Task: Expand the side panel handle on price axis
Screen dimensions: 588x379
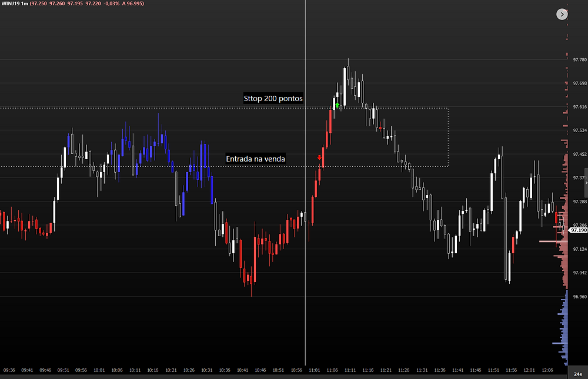Action: (x=586, y=183)
